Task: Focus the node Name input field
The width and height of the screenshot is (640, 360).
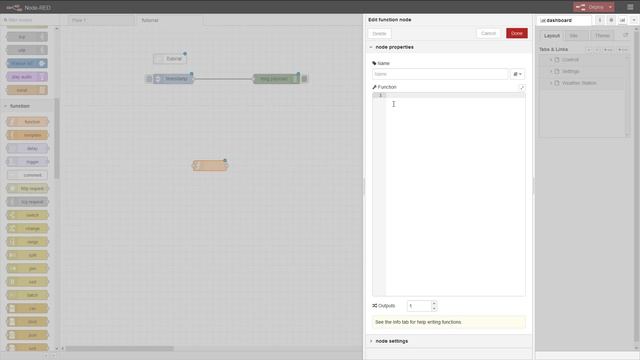Action: click(440, 74)
